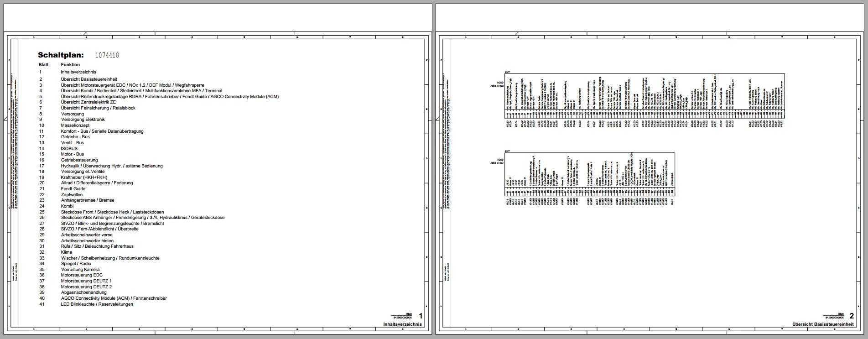Select 'StVZO / Blink- und Begrenzungsleuchte / Bremslicht'
This screenshot has height=339, width=868.
pos(113,224)
